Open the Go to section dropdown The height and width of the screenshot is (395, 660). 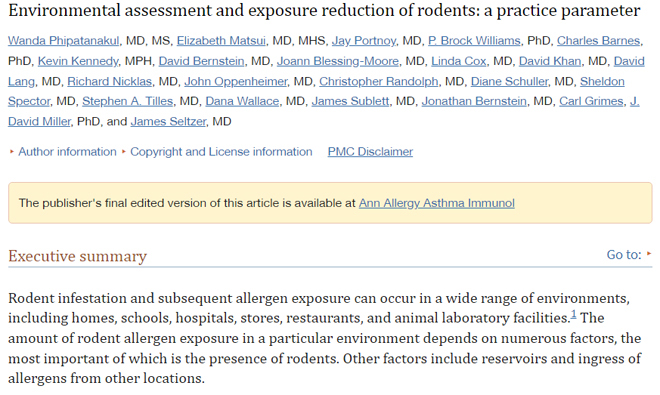click(629, 254)
